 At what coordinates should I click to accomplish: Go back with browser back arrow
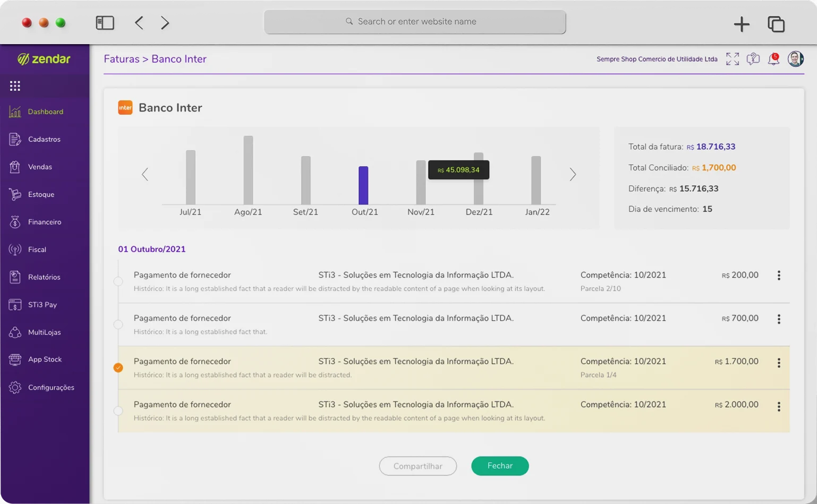tap(139, 22)
